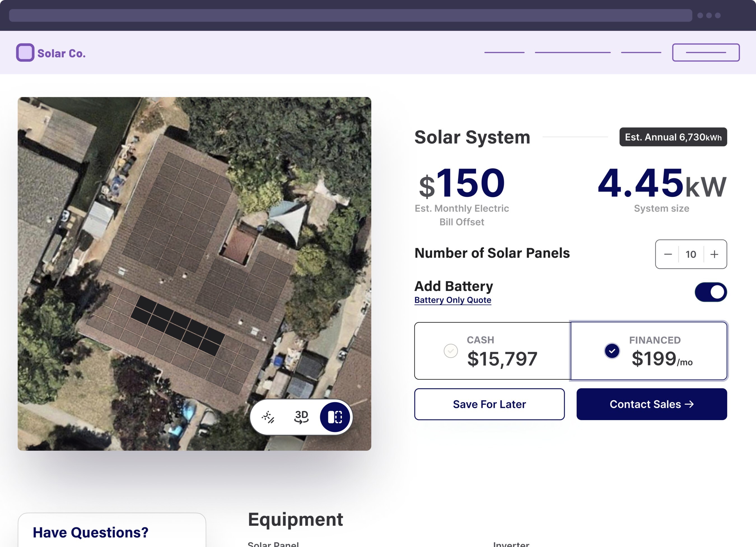Switch to 3D roof view mode
This screenshot has height=547, width=756.
tap(301, 417)
